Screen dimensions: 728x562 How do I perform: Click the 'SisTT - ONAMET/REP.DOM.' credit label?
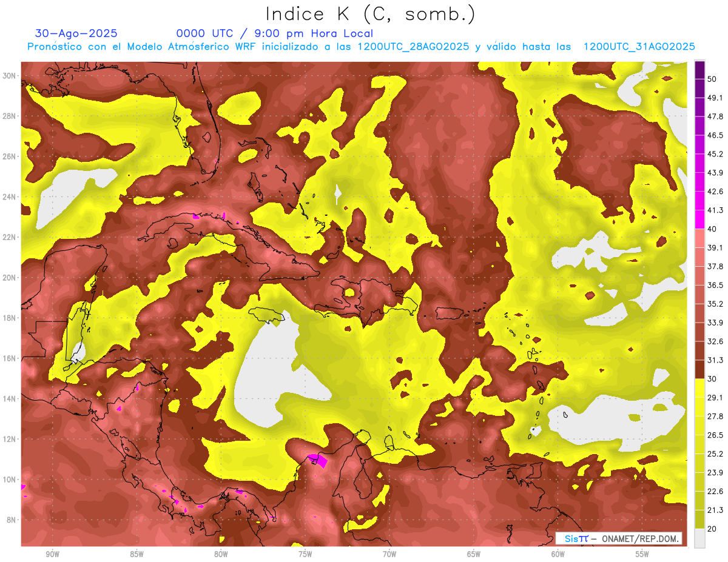(619, 538)
